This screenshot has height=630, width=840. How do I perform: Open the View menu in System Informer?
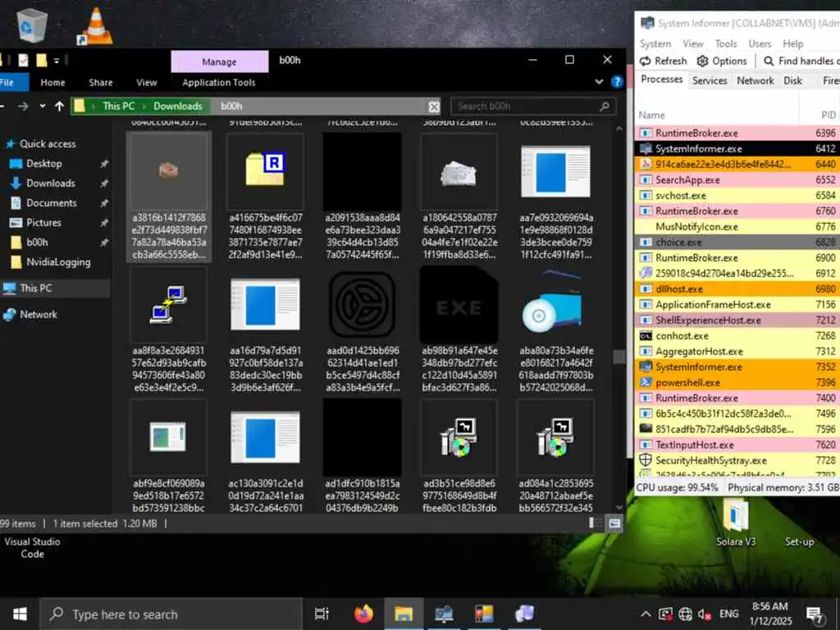point(692,43)
